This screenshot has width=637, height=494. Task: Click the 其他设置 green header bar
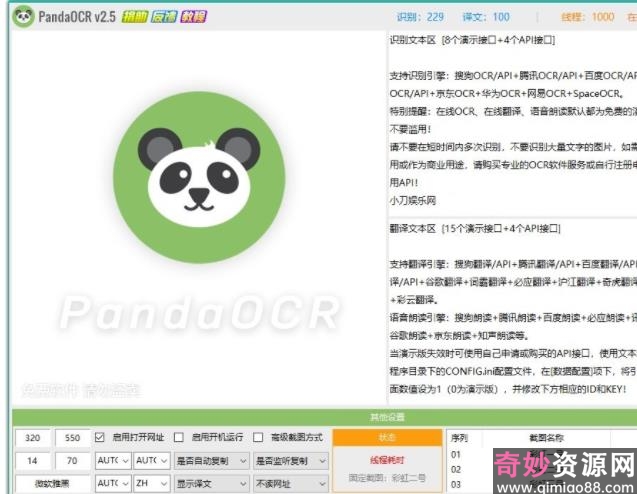pyautogui.click(x=324, y=417)
